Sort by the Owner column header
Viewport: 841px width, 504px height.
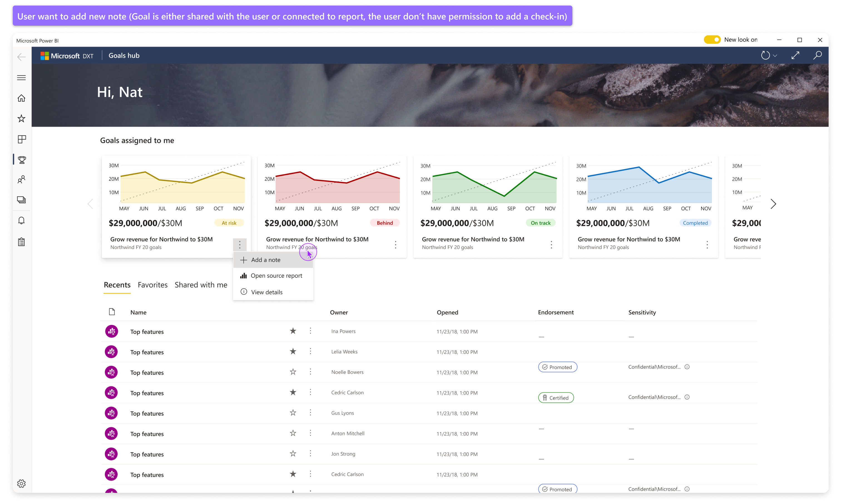pyautogui.click(x=339, y=312)
